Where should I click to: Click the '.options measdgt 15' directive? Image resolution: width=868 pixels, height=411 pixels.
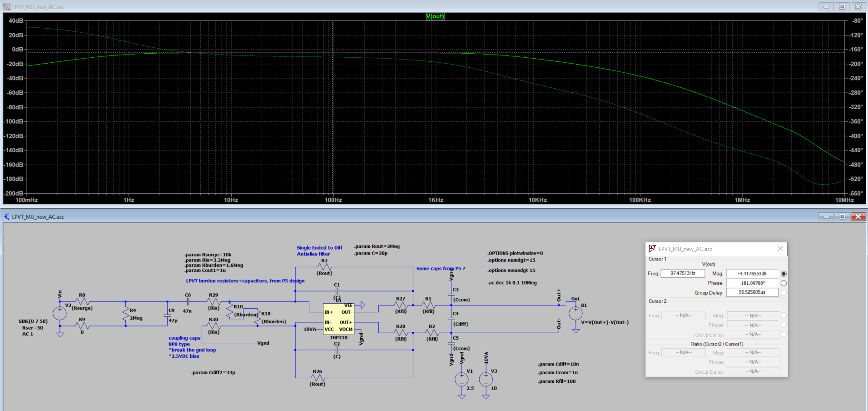(x=511, y=270)
